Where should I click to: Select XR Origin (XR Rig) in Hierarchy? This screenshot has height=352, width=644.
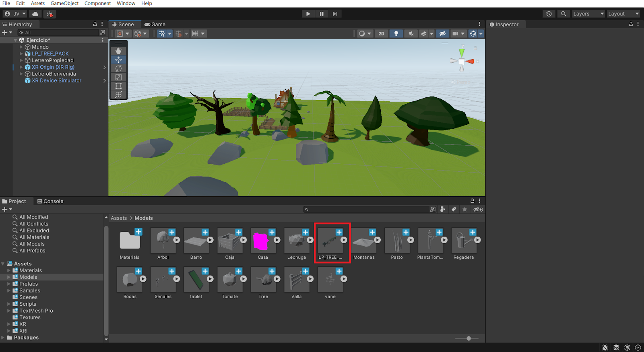coord(53,67)
